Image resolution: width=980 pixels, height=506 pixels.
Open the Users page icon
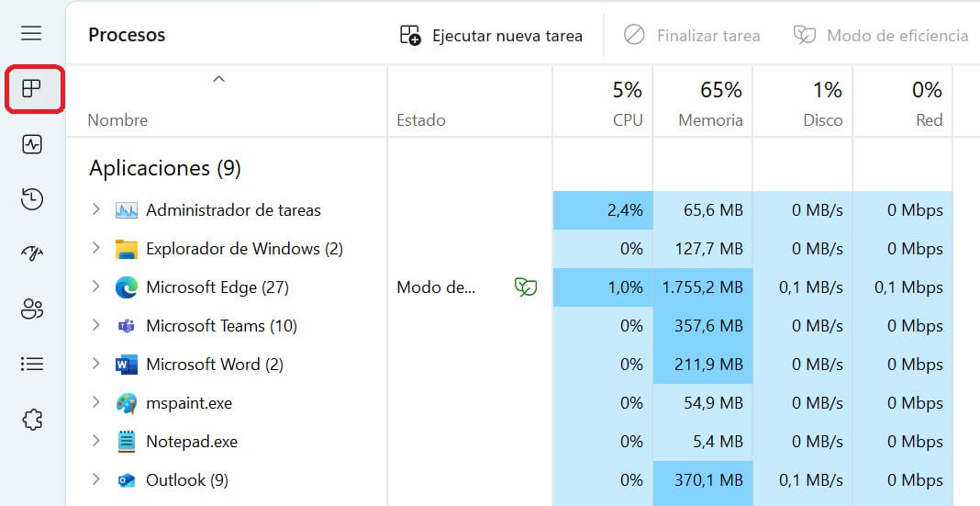click(x=32, y=309)
